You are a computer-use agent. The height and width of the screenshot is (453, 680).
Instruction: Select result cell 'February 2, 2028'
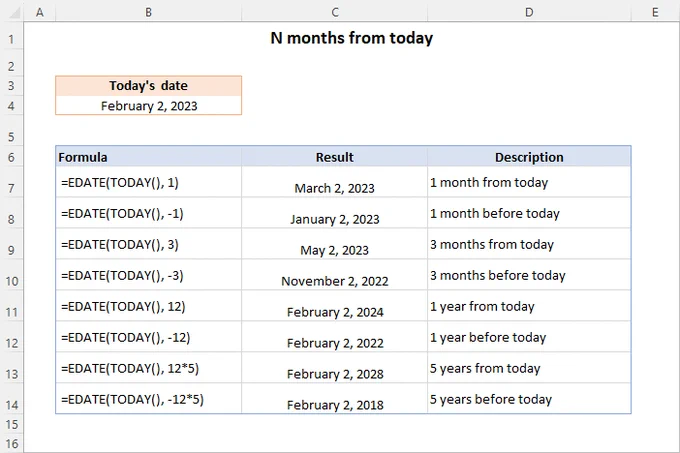click(x=334, y=369)
